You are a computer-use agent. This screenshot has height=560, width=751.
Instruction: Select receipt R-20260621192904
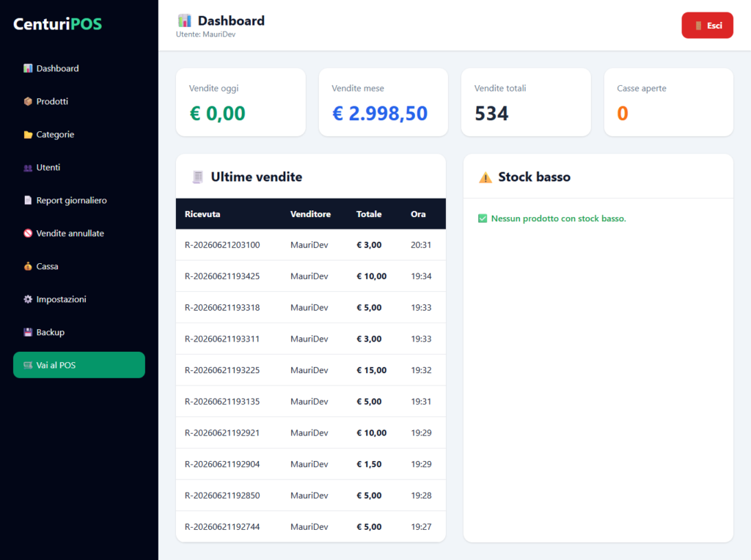[222, 464]
